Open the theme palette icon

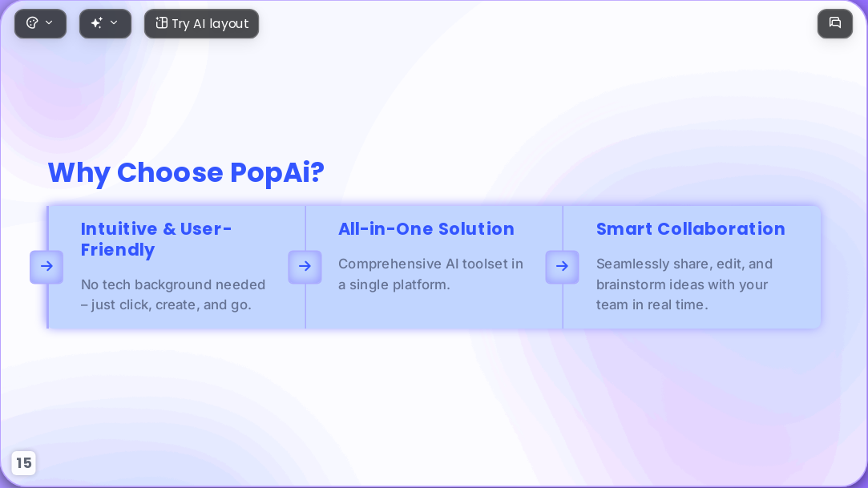(x=32, y=23)
